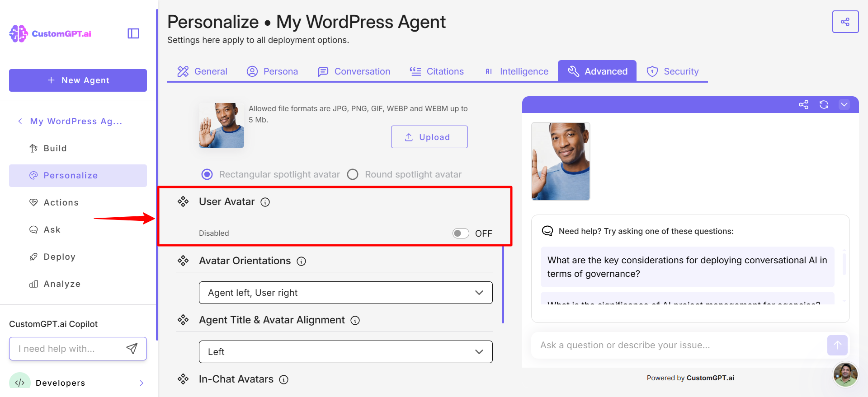Click the CustomGPT.ai Powered by link
868x397 pixels.
710,378
